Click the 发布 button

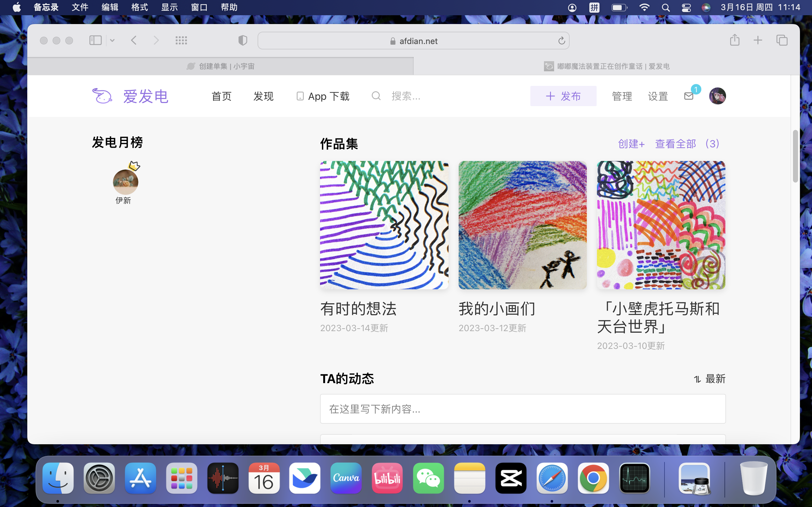[x=563, y=96]
